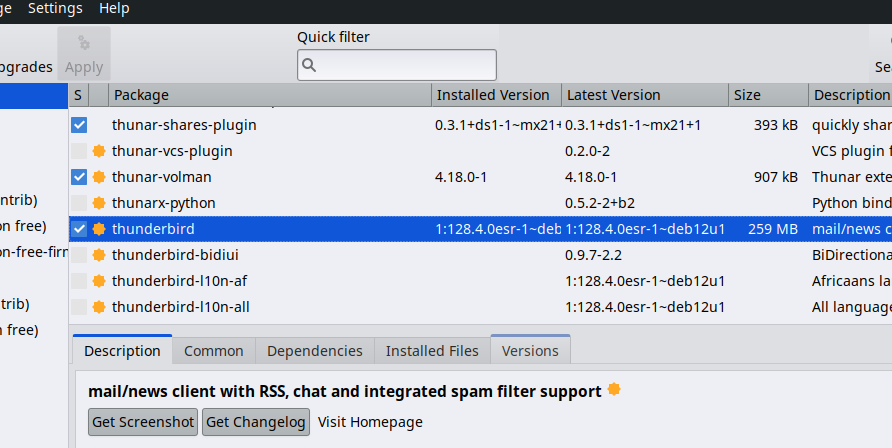Mark the thunderbird-l10n-all checkbox
This screenshot has width=892, height=448.
(x=79, y=307)
